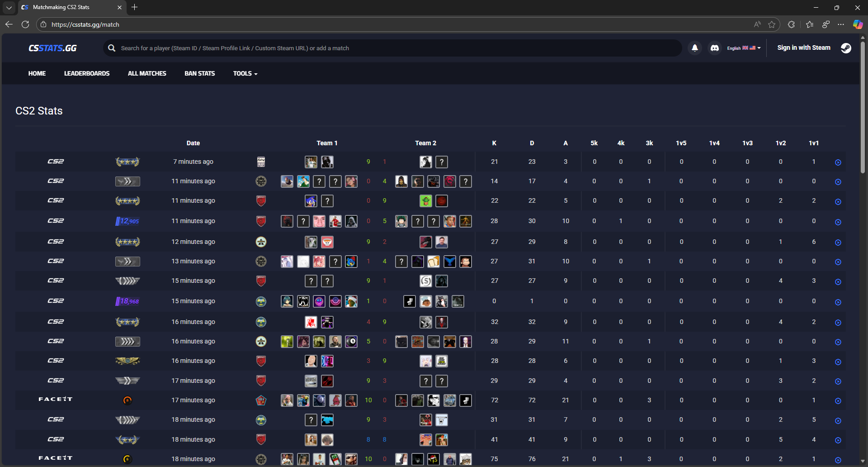
Task: Click '12 minutes ago' date text
Action: [193, 242]
